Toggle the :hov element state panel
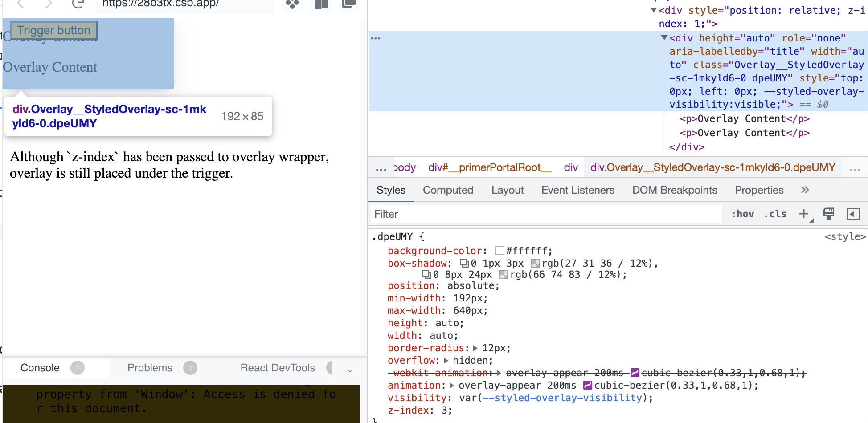This screenshot has width=868, height=423. point(742,214)
